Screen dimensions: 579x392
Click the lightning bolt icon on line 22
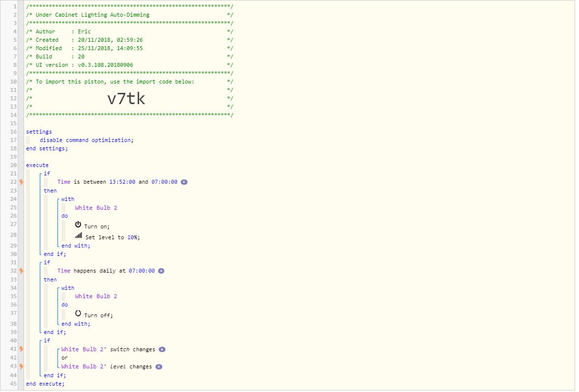click(22, 182)
